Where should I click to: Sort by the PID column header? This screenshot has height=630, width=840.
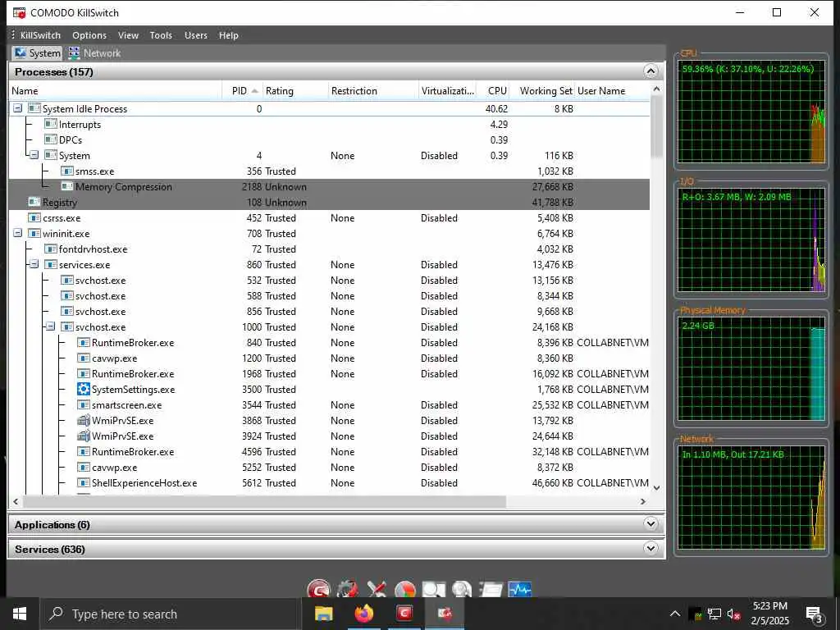[x=242, y=91]
